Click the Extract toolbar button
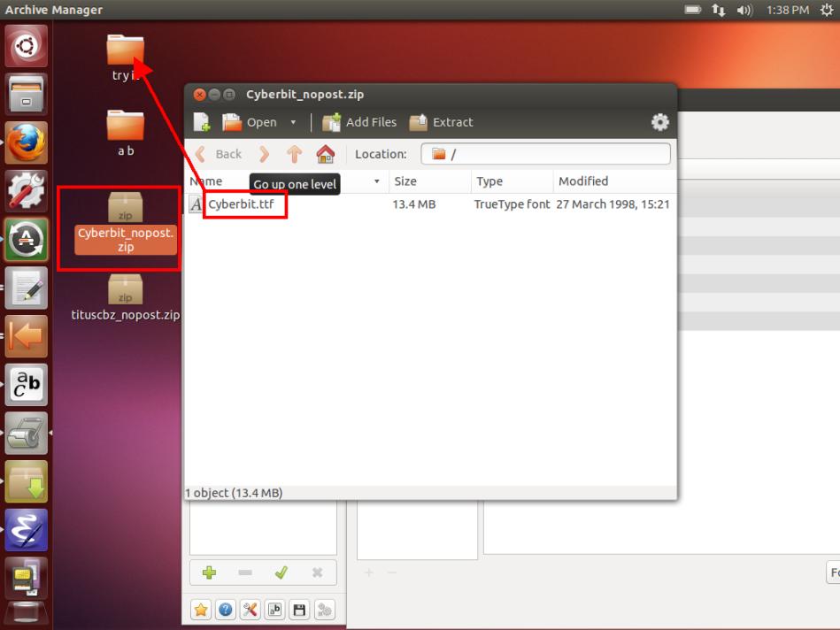 click(441, 122)
